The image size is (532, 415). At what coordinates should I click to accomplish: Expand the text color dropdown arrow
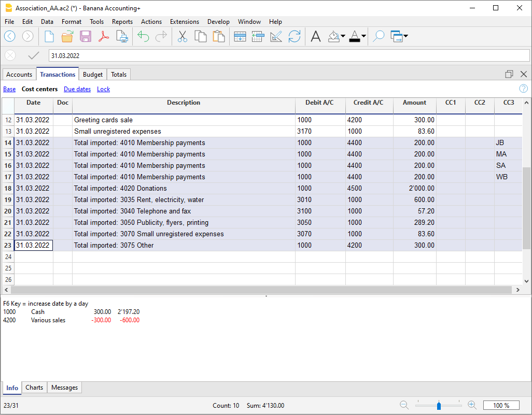(x=363, y=36)
